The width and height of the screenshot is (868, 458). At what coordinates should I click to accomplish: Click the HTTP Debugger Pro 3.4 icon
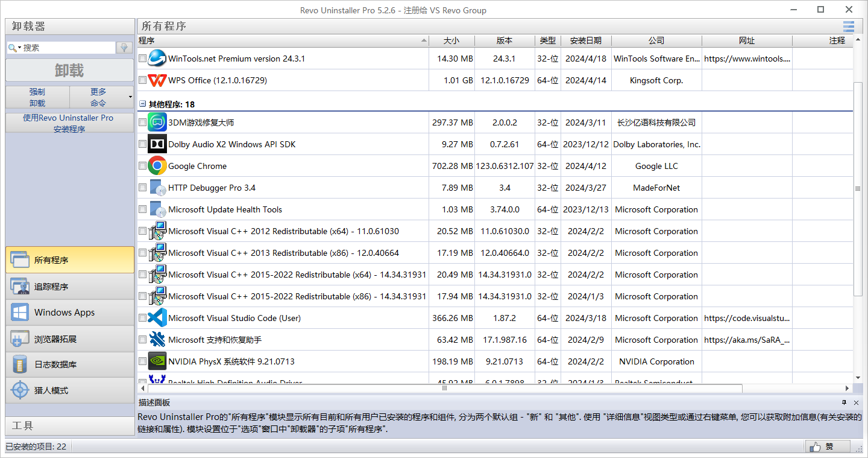(x=157, y=188)
